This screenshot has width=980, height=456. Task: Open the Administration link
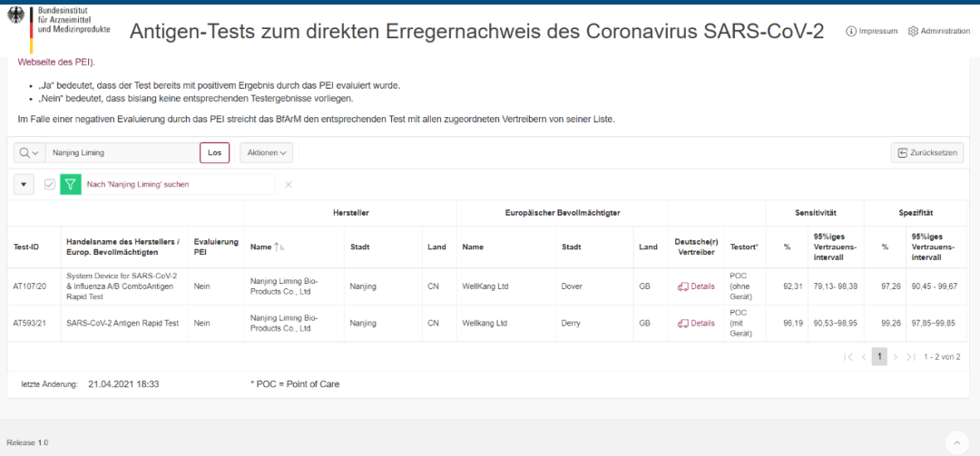click(x=939, y=31)
